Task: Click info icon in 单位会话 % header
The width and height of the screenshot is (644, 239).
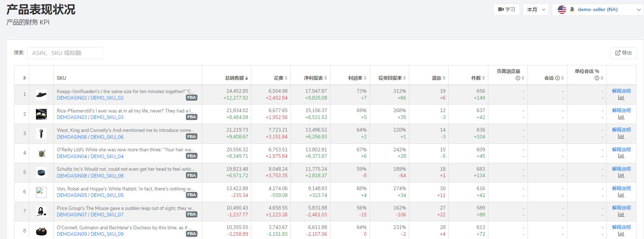Action: coord(597,78)
